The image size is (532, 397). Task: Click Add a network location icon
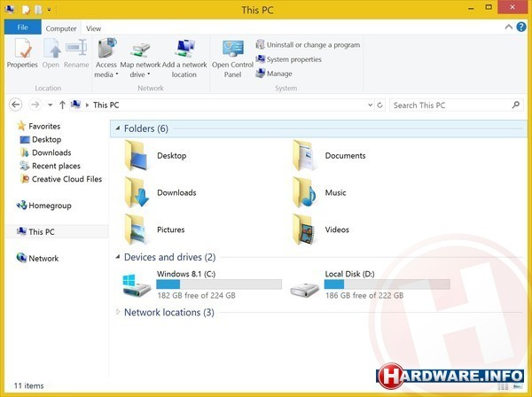coord(185,48)
